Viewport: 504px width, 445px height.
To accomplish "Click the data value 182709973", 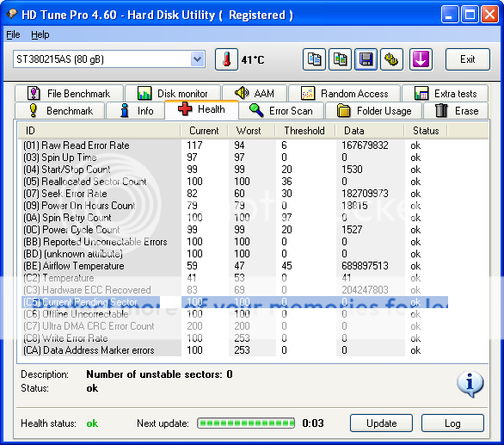I will (365, 194).
